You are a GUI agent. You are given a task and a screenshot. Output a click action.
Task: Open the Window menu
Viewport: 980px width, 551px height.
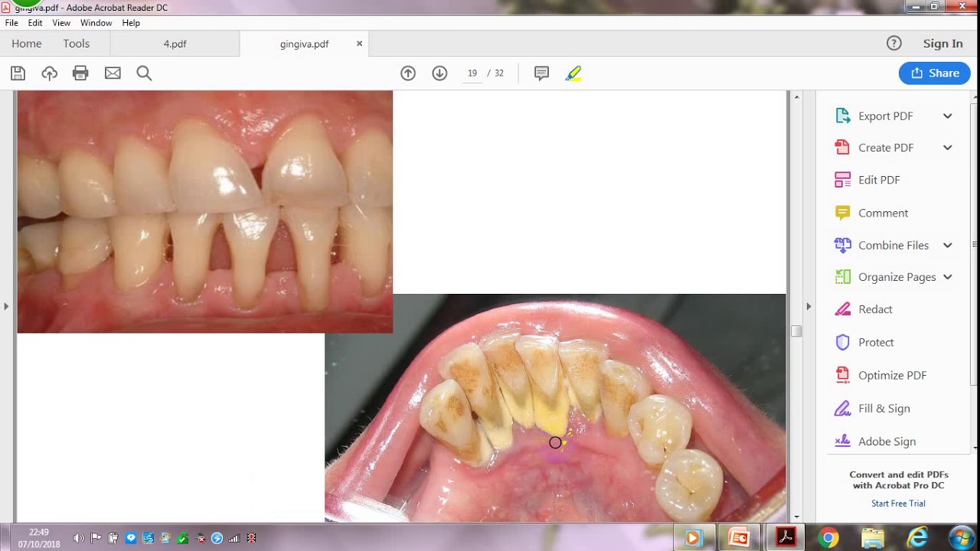[x=96, y=23]
